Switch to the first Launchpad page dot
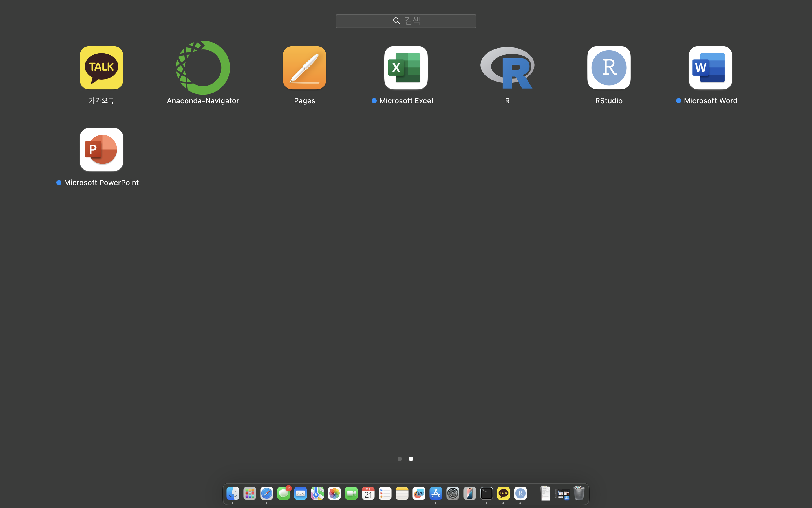Screen dimensions: 812x508 [400, 459]
